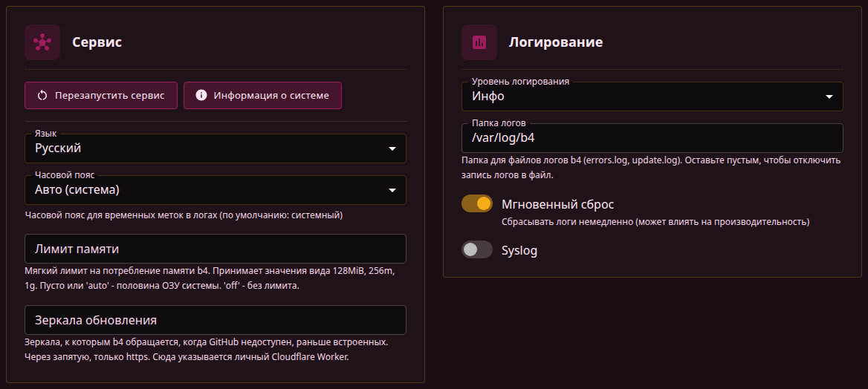
Task: Click the Папка логов field with /var/log/b4
Action: (x=652, y=138)
